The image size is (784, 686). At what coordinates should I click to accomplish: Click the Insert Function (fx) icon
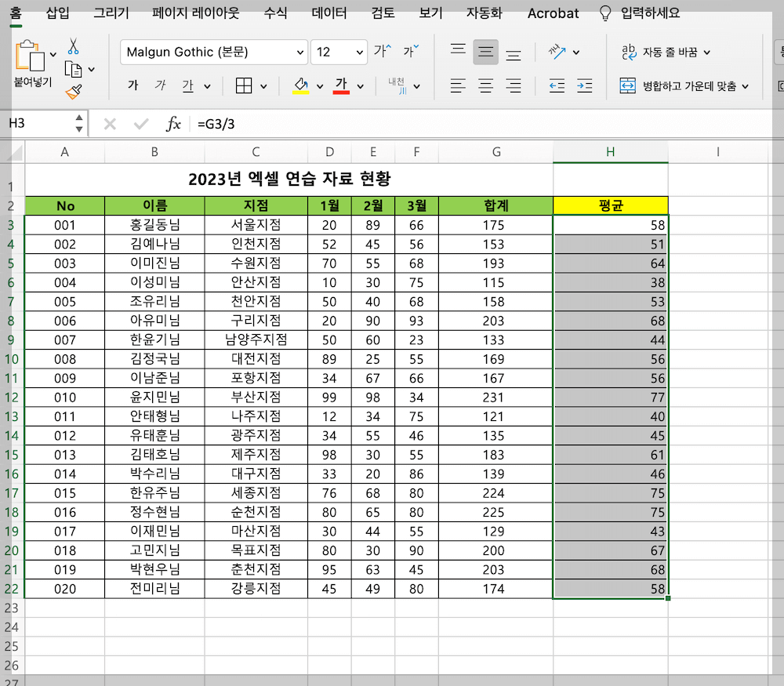(x=174, y=123)
